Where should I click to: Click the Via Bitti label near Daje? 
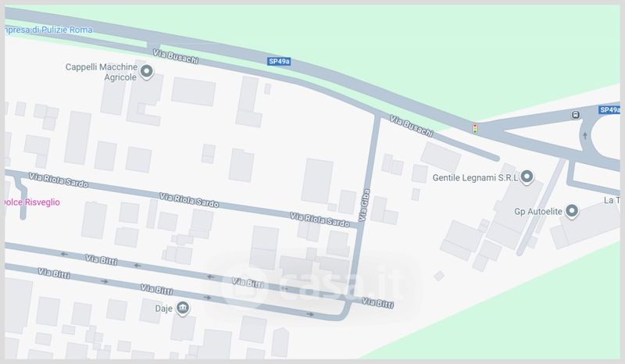[156, 289]
